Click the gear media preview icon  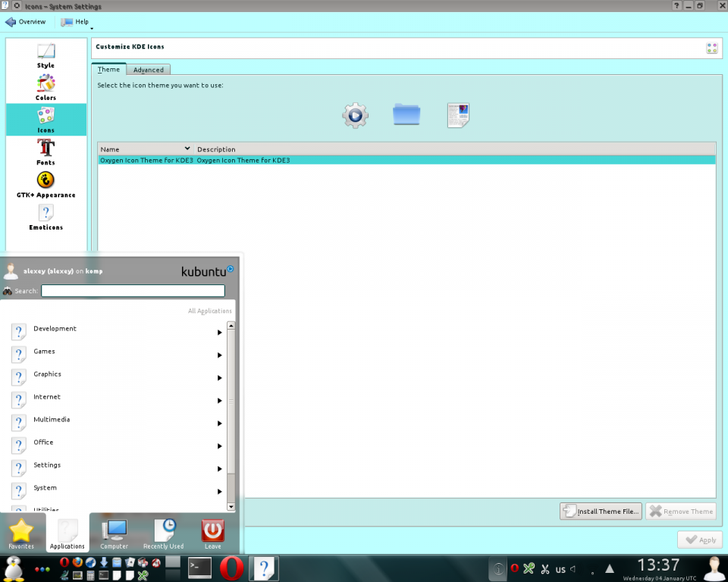tap(355, 115)
